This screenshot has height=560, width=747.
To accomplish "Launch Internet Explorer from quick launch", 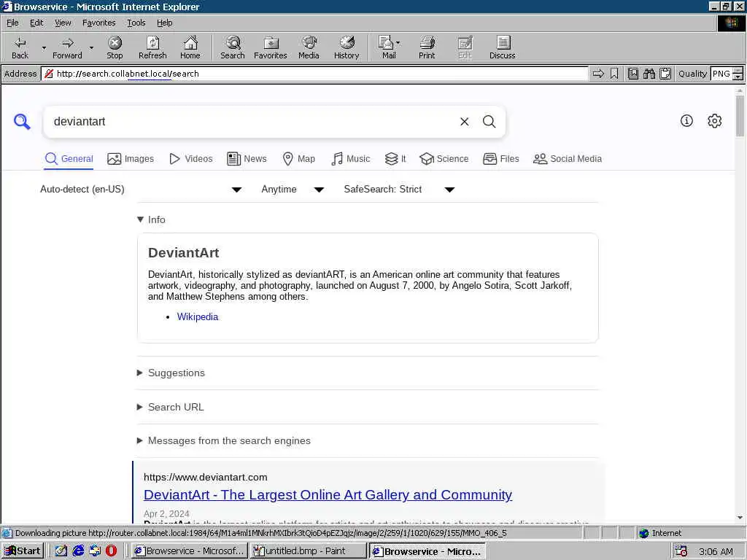I will tap(78, 551).
